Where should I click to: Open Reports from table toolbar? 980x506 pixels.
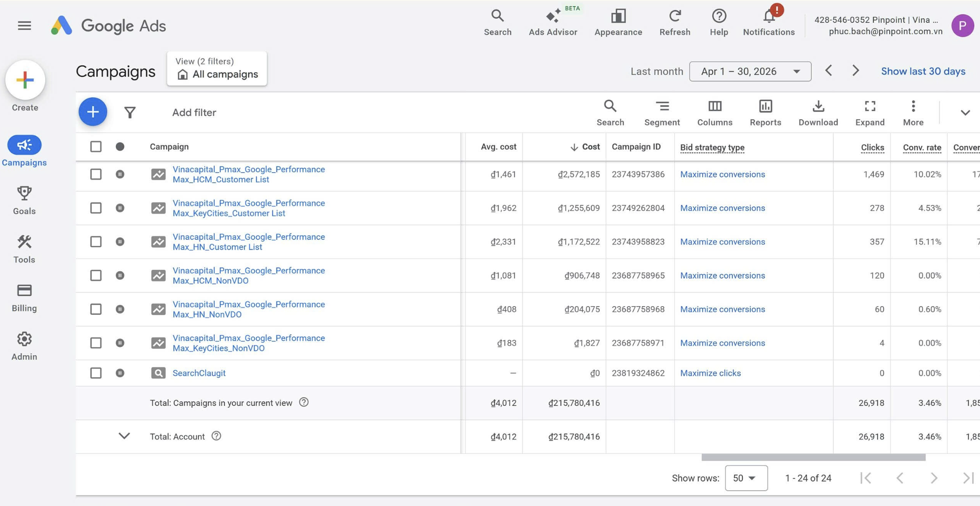click(765, 112)
